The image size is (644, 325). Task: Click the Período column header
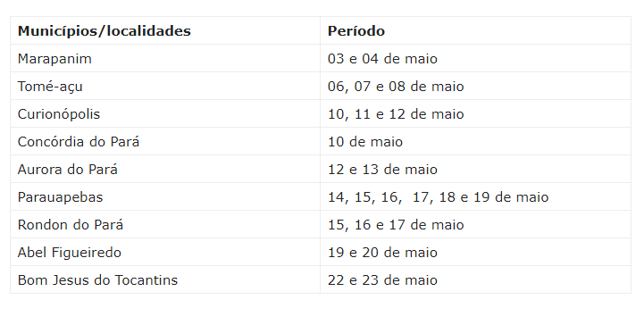pyautogui.click(x=475, y=30)
